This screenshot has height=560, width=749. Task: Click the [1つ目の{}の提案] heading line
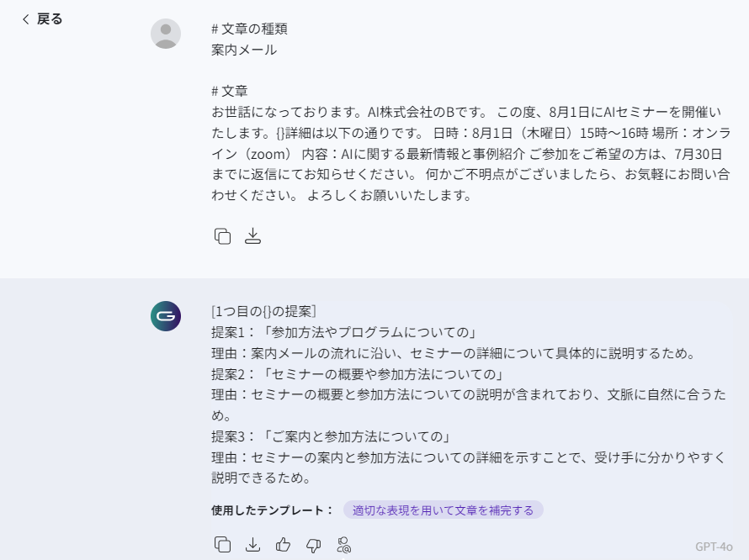(x=263, y=310)
